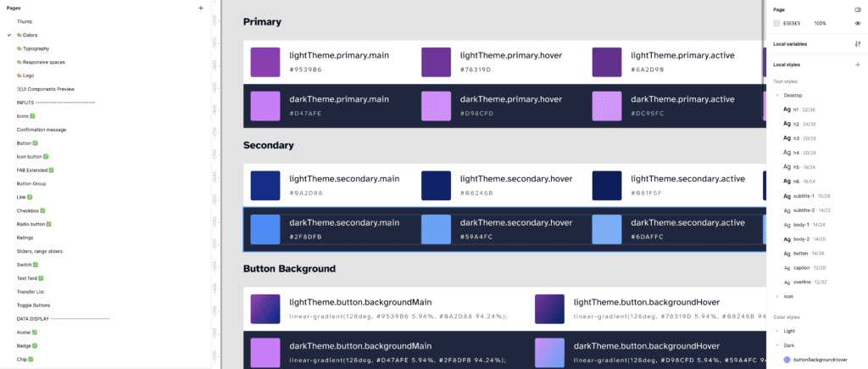Click the plus icon beside Local styles
Viewport: 868px width, 369px height.
858,64
